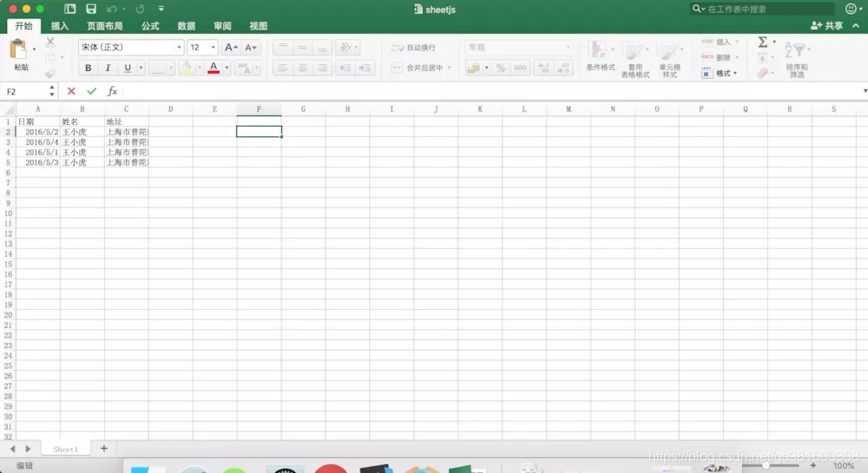Viewport: 868px width, 473px height.
Task: Click the Redo arrow icon
Action: pos(140,9)
